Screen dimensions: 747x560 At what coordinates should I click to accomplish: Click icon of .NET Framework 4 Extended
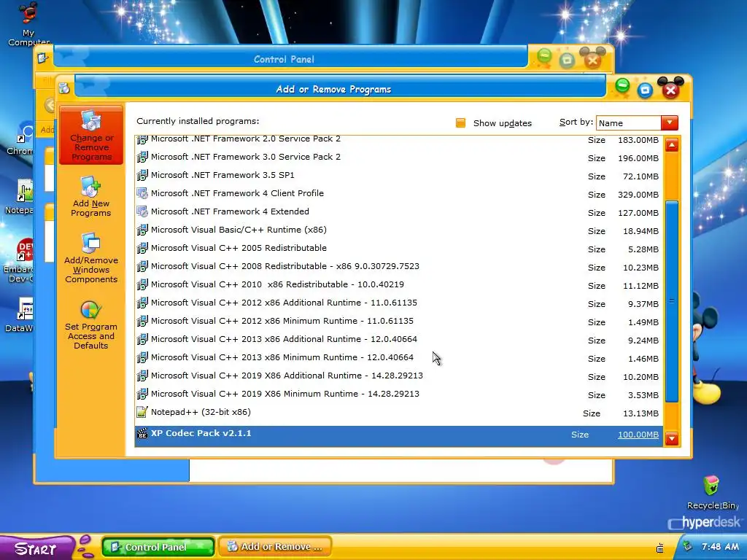pyautogui.click(x=142, y=211)
